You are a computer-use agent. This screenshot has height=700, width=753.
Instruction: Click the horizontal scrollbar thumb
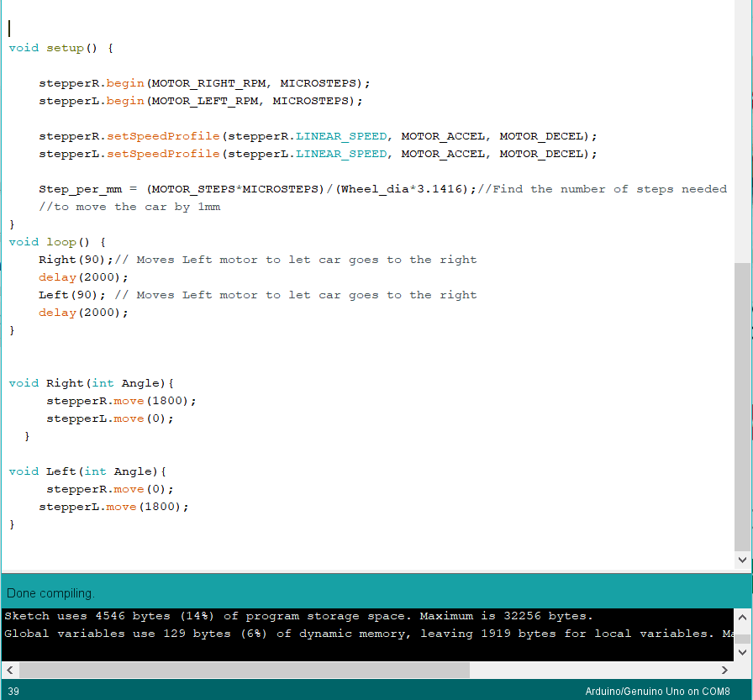click(x=244, y=670)
